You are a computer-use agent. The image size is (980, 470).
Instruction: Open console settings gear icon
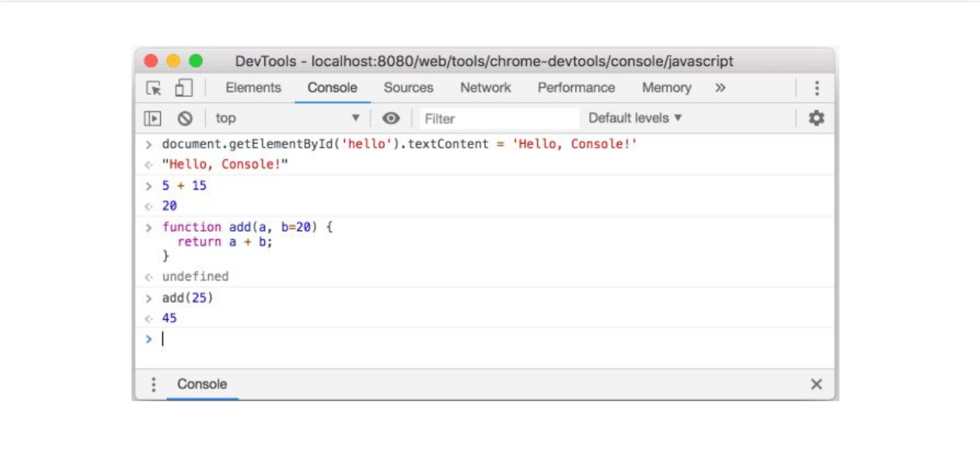[816, 118]
